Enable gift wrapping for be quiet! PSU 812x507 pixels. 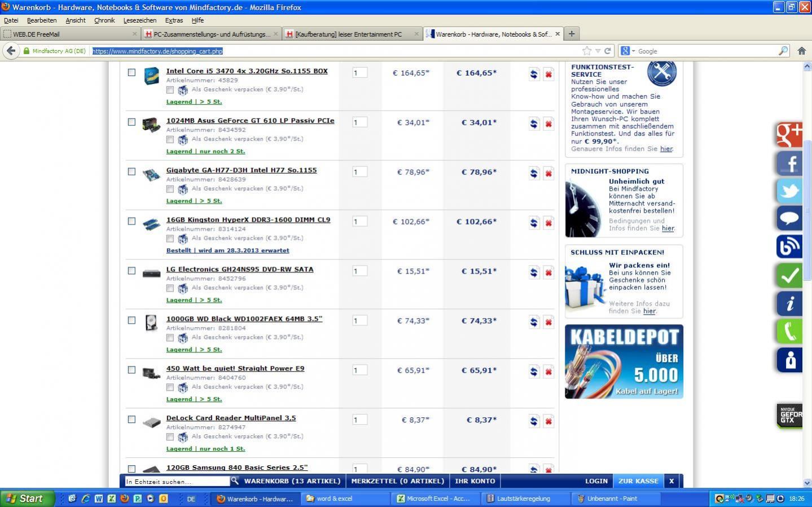tap(170, 387)
